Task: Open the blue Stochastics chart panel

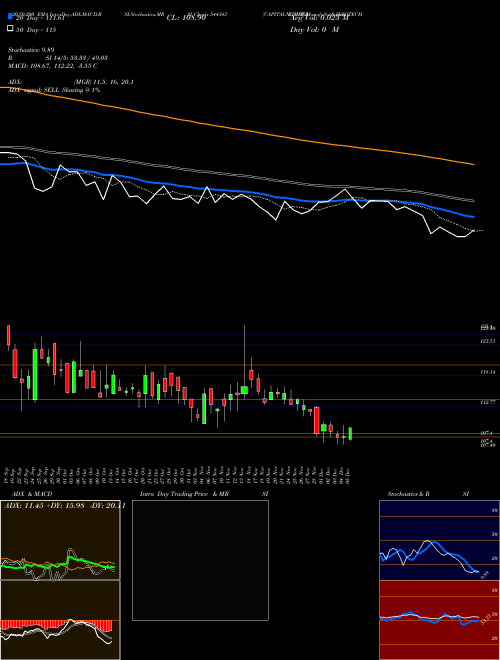Action: (439, 540)
